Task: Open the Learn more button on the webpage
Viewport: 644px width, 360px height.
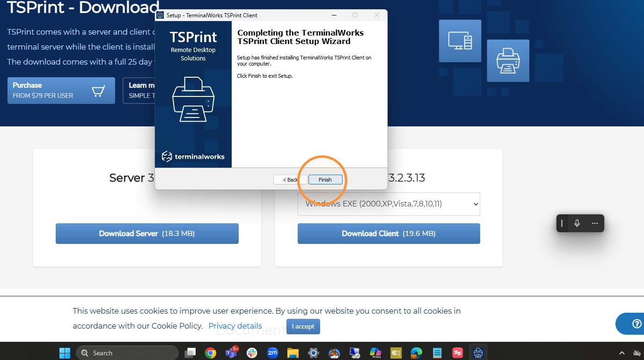Action: coord(139,90)
